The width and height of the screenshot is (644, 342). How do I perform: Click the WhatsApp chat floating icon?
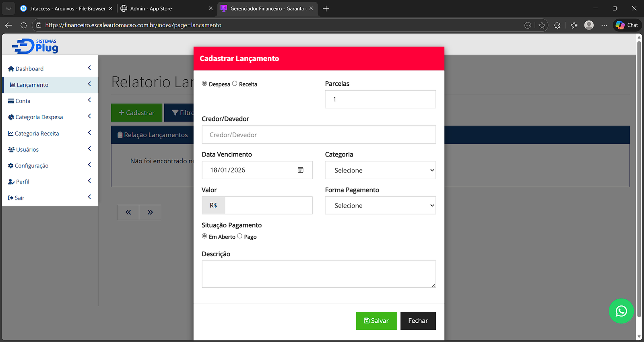pyautogui.click(x=621, y=311)
